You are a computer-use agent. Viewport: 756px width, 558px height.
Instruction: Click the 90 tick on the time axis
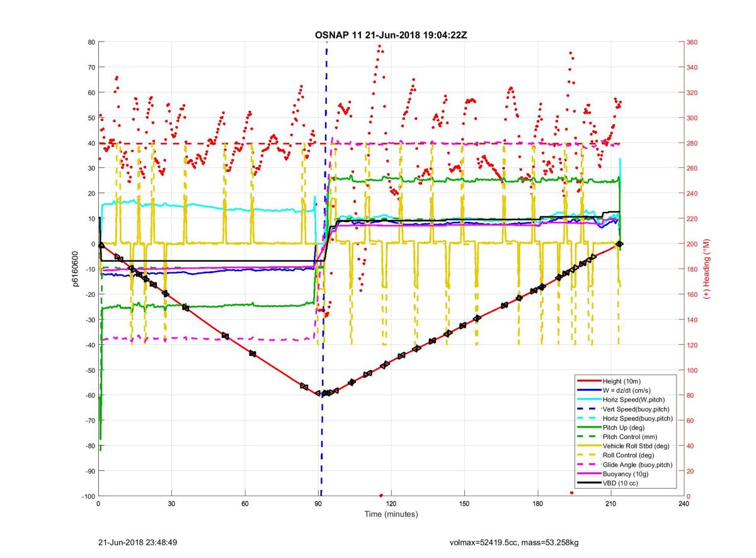click(x=318, y=504)
